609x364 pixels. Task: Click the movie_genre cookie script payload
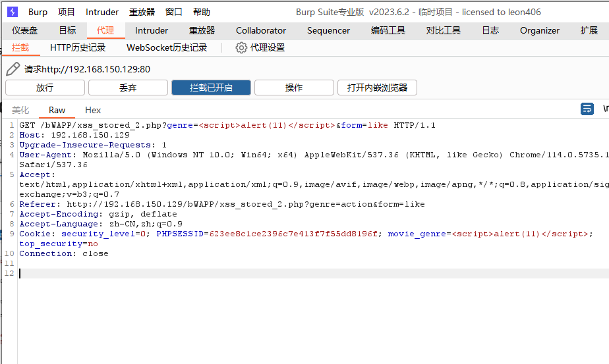pos(520,234)
